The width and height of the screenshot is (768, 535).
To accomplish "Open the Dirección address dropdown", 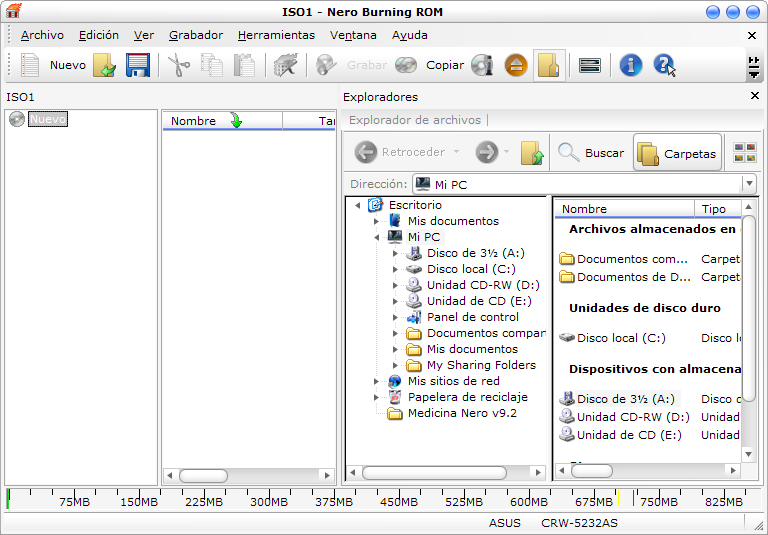I will [x=748, y=184].
